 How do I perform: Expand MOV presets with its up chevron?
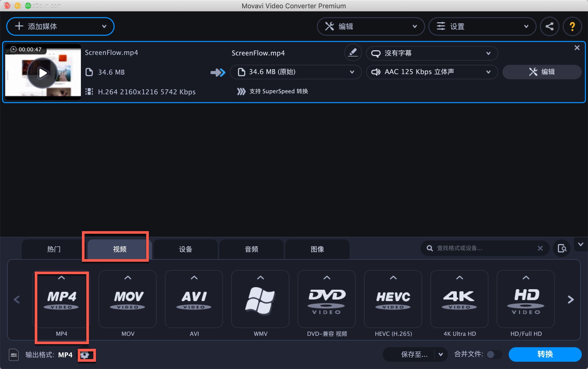pyautogui.click(x=128, y=278)
